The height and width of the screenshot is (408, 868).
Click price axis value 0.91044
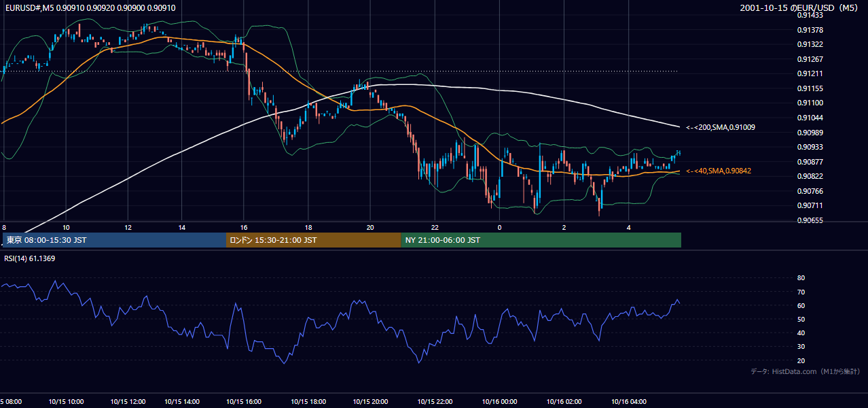(x=810, y=118)
